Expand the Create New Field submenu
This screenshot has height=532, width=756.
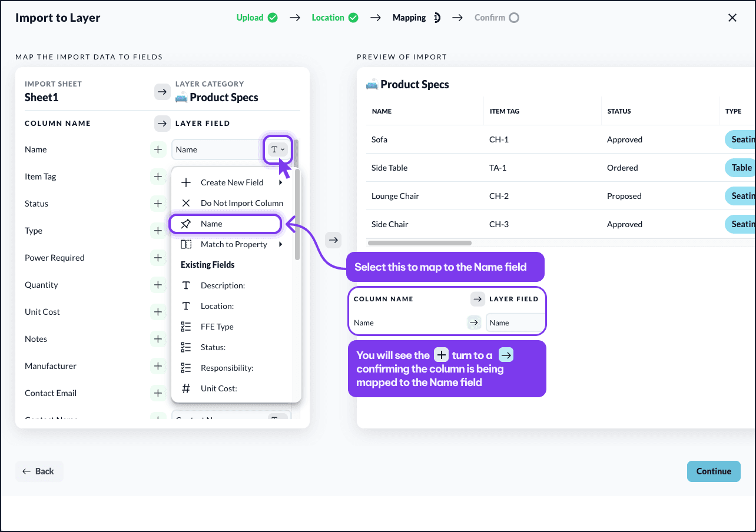233,182
